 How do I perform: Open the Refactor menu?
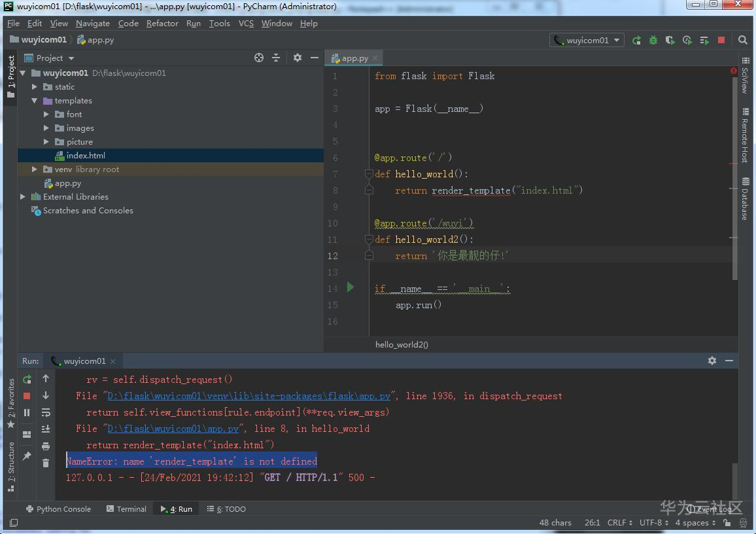162,24
